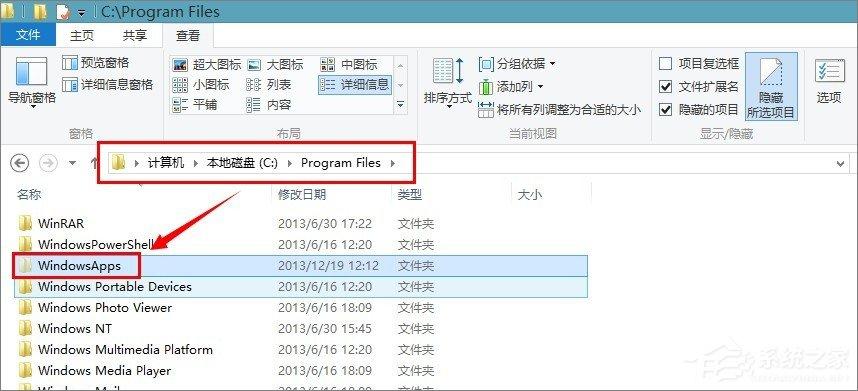Switch to the 主页 home tab
858x391 pixels.
[x=82, y=36]
